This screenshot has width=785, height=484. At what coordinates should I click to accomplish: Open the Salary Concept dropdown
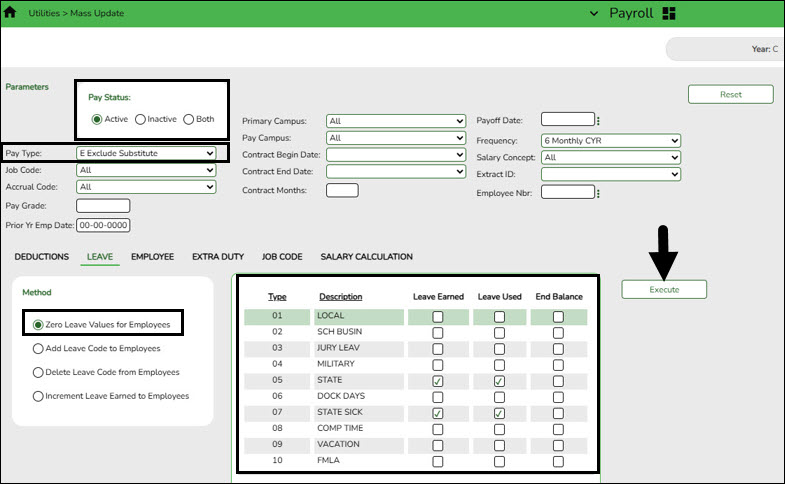[x=611, y=158]
